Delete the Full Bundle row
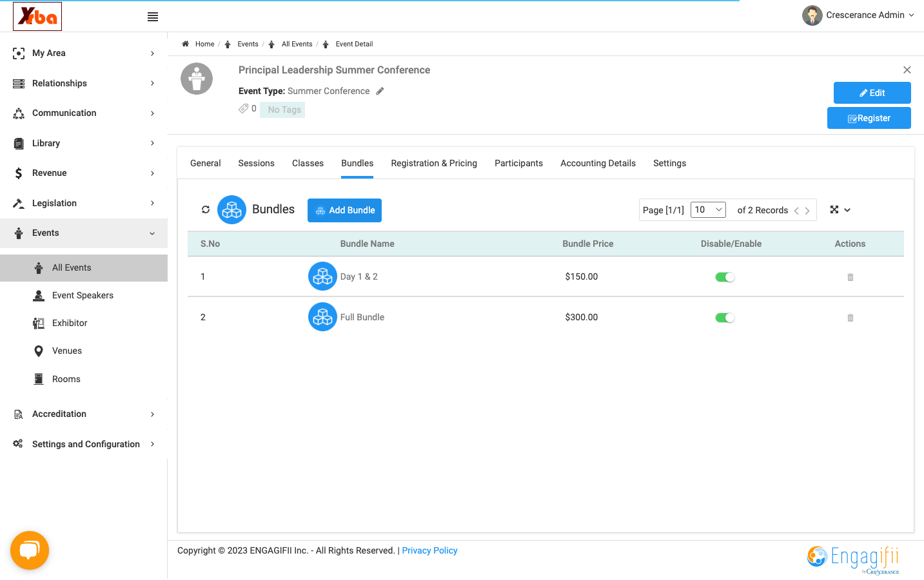The width and height of the screenshot is (924, 580). [850, 318]
